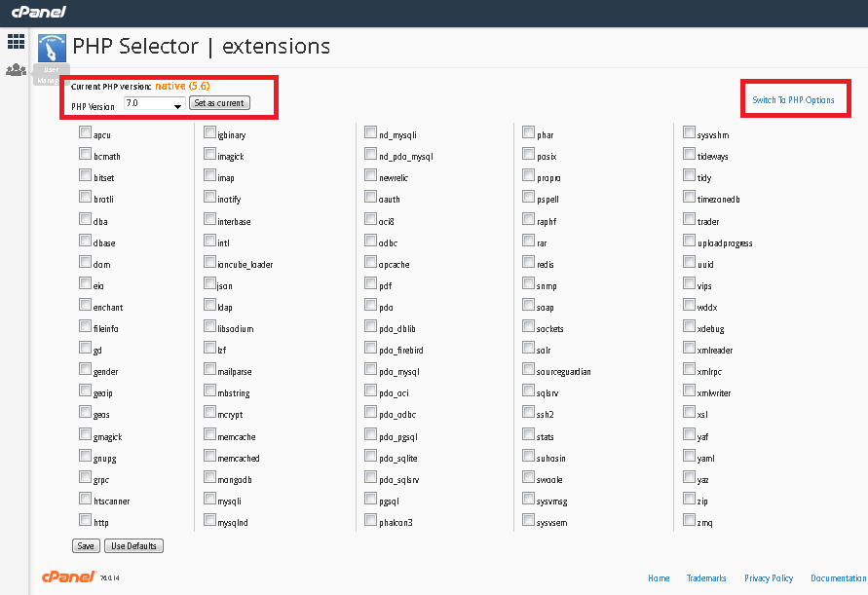Enable the redis extension checkbox

(528, 263)
